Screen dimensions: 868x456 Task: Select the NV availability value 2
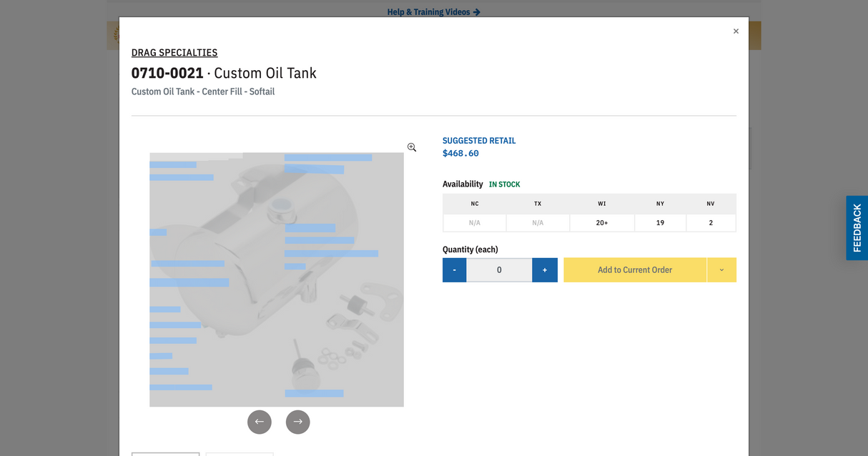pyautogui.click(x=711, y=223)
